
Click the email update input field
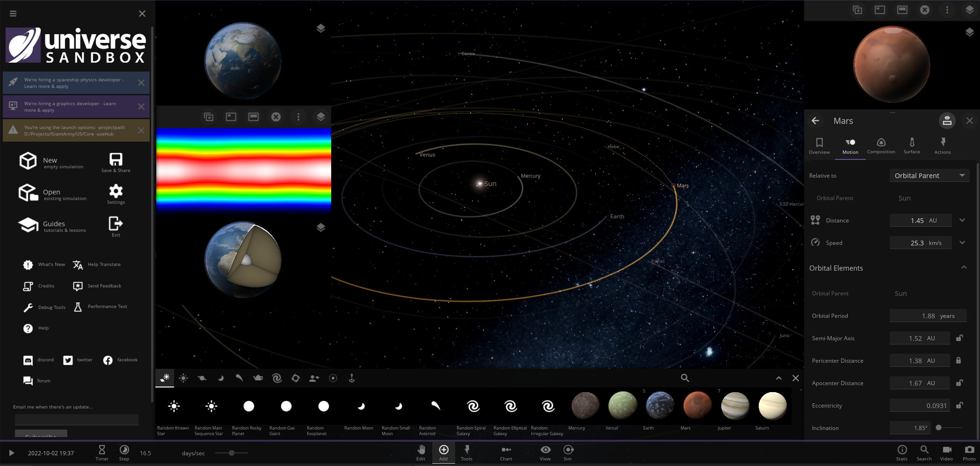point(77,419)
